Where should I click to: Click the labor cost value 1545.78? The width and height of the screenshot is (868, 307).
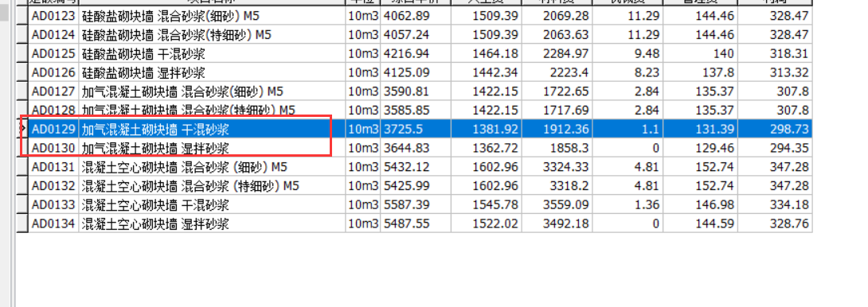click(x=495, y=204)
